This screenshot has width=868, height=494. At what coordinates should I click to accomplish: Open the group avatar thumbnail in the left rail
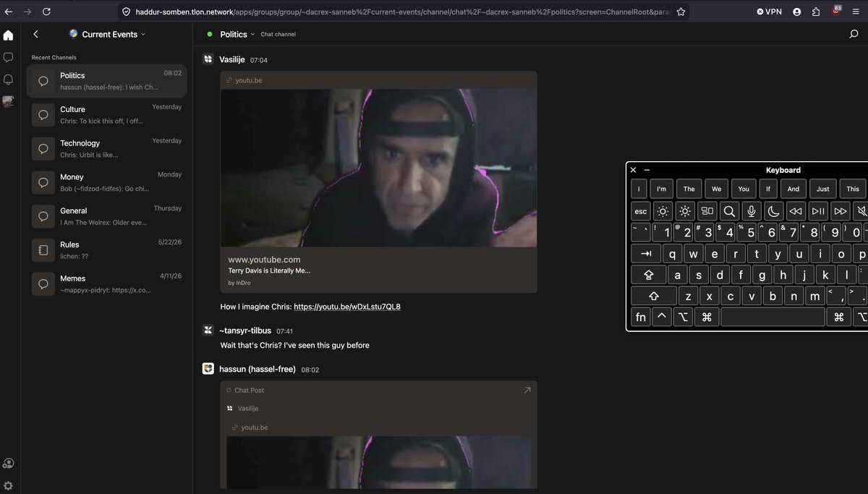click(9, 102)
